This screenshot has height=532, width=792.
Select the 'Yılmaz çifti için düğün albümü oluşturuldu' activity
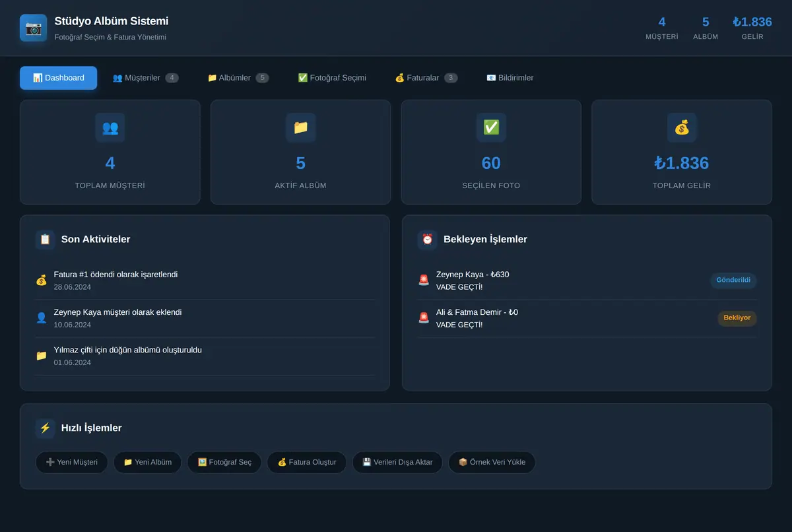(x=205, y=356)
